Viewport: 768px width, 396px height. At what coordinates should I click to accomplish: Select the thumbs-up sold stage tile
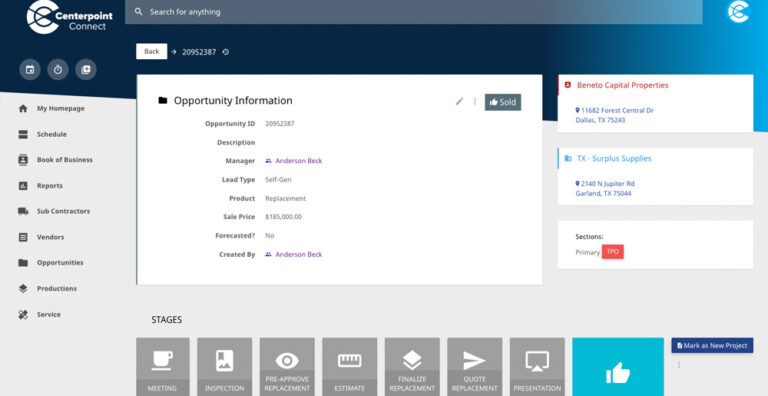click(618, 367)
